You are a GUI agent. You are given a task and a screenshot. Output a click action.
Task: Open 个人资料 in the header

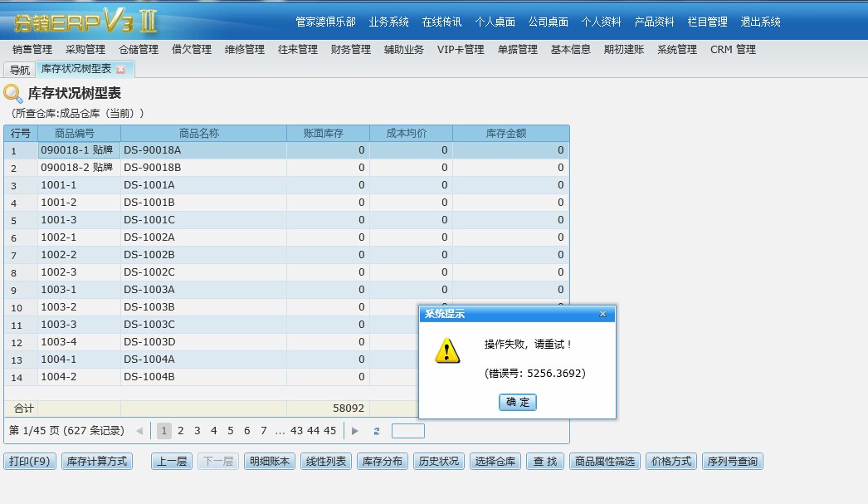601,22
